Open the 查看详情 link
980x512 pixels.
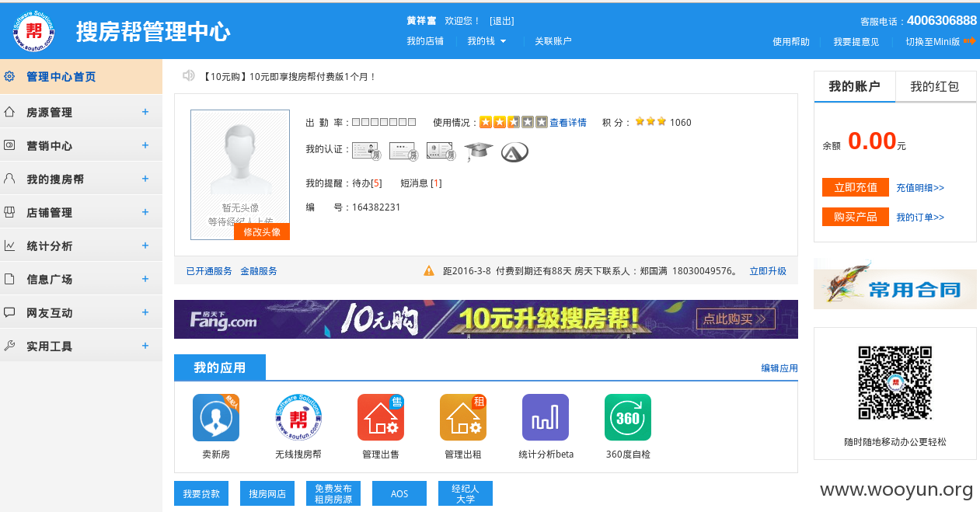click(568, 122)
